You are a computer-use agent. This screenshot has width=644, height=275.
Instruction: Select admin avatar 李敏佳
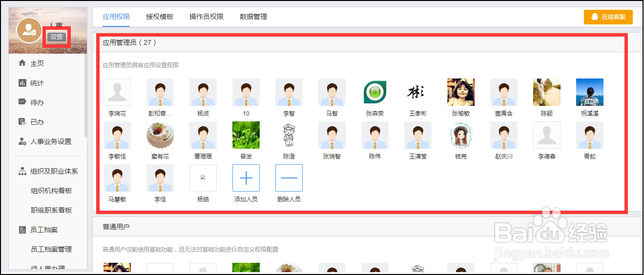coord(117,135)
